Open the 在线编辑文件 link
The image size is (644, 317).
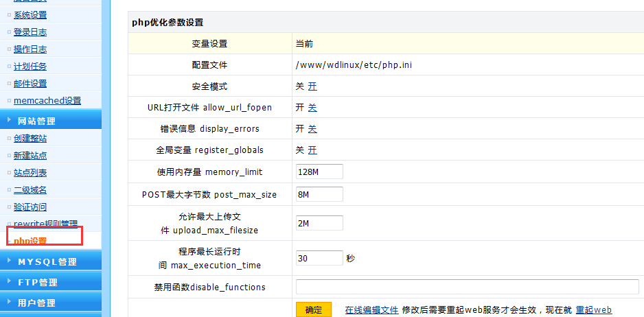[371, 310]
